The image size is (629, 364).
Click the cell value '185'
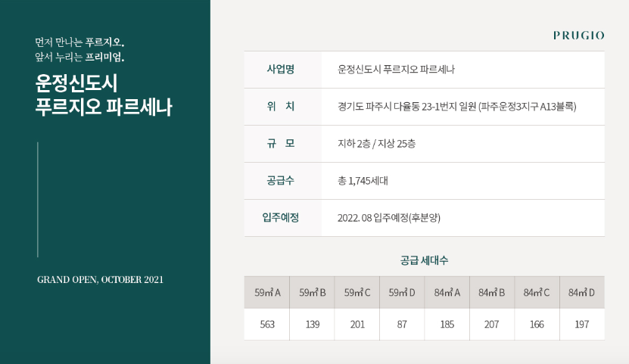pos(447,325)
